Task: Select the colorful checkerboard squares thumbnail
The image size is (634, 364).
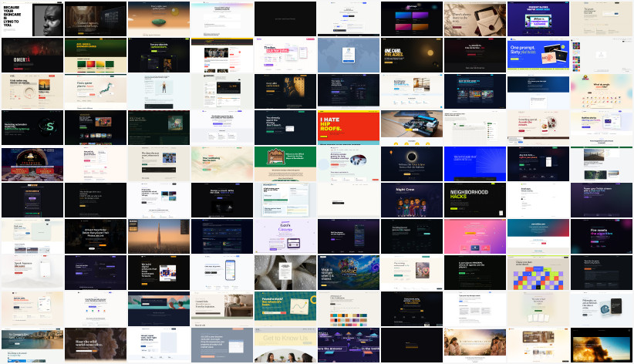Action: (538, 272)
